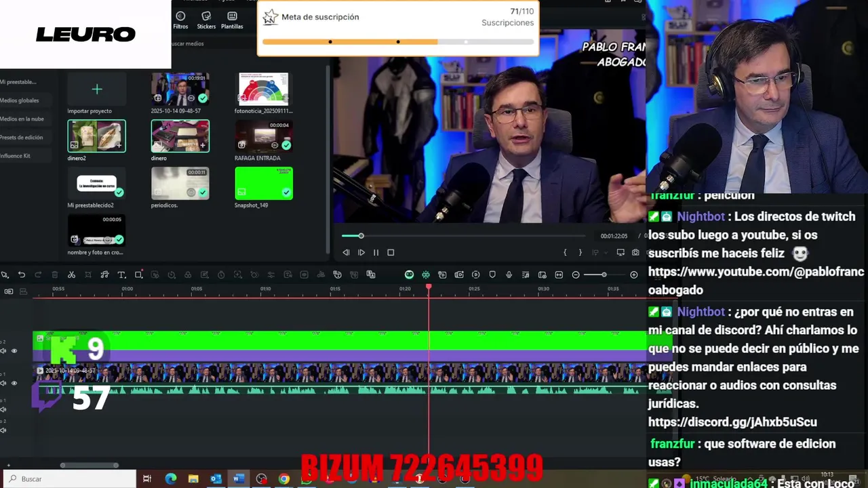
Task: Open the Filtros tab
Action: tap(180, 20)
